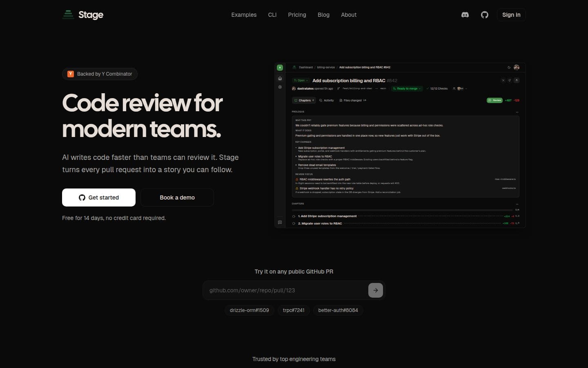Click the Stage logo icon in the header
Screen dimensions: 588x368
[x=68, y=15]
